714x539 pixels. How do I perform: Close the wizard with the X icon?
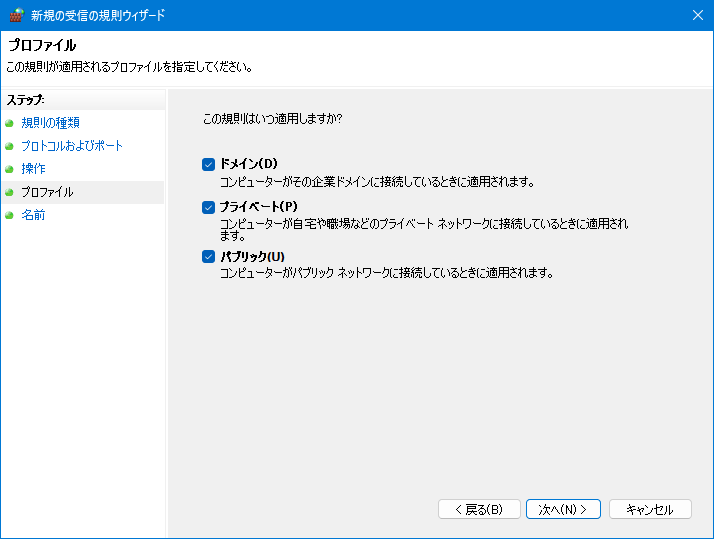pyautogui.click(x=698, y=15)
